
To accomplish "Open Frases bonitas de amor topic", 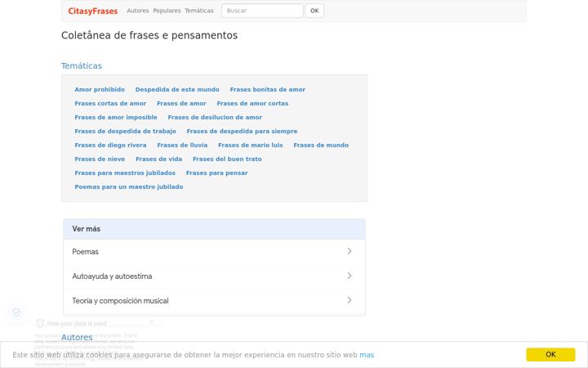I will 267,89.
